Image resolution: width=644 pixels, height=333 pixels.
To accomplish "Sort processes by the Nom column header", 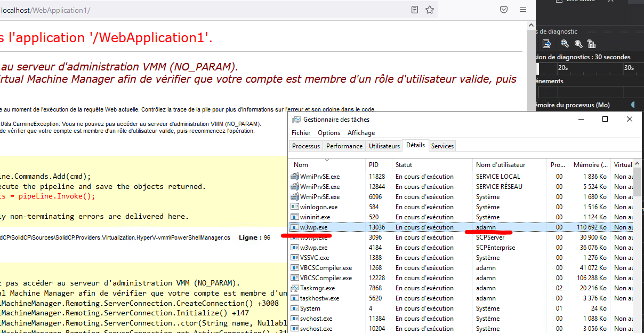I will (327, 164).
